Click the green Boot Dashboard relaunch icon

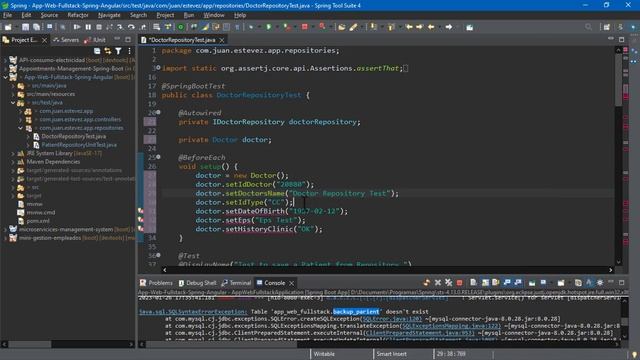[180, 27]
